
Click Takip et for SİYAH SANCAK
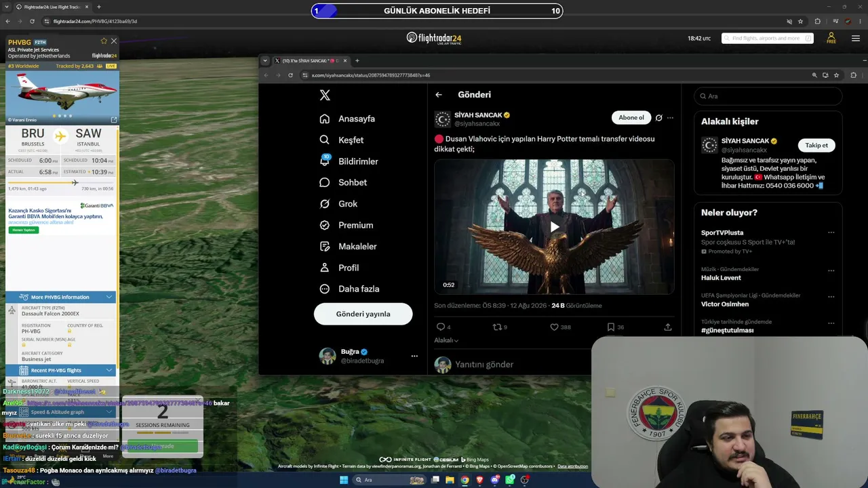[816, 145]
